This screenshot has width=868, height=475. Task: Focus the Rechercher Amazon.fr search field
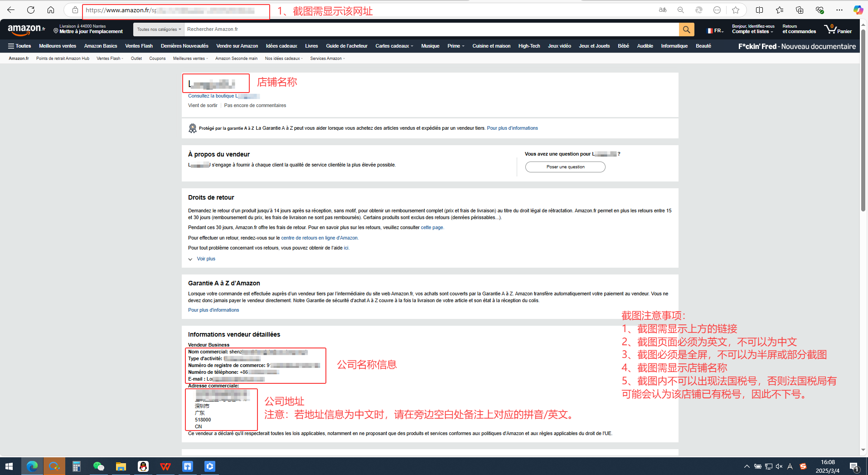click(x=431, y=29)
